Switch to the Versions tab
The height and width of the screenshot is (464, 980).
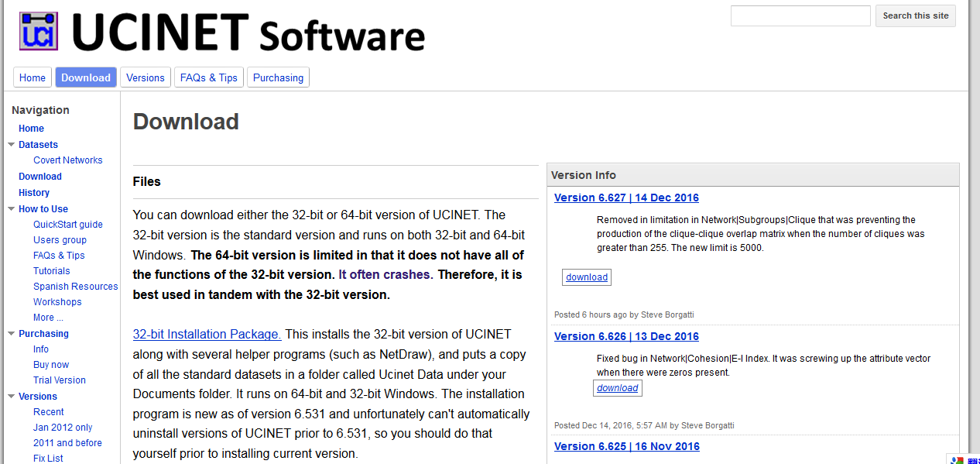click(x=146, y=77)
